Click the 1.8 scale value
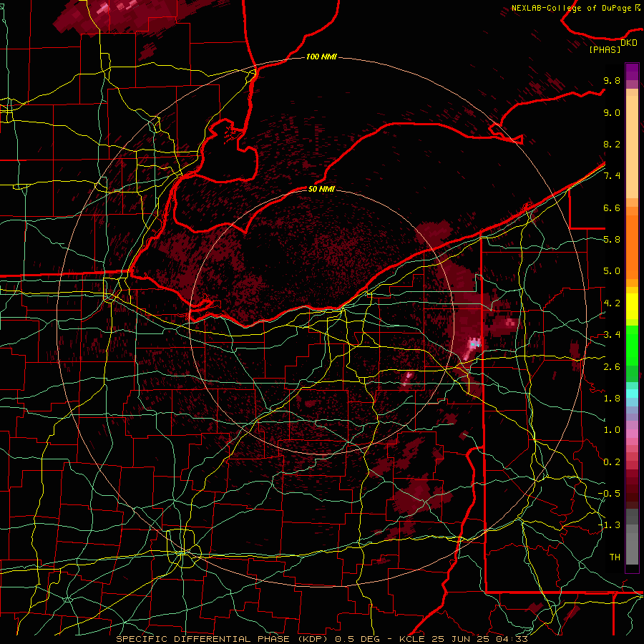The image size is (644, 644). (x=612, y=399)
